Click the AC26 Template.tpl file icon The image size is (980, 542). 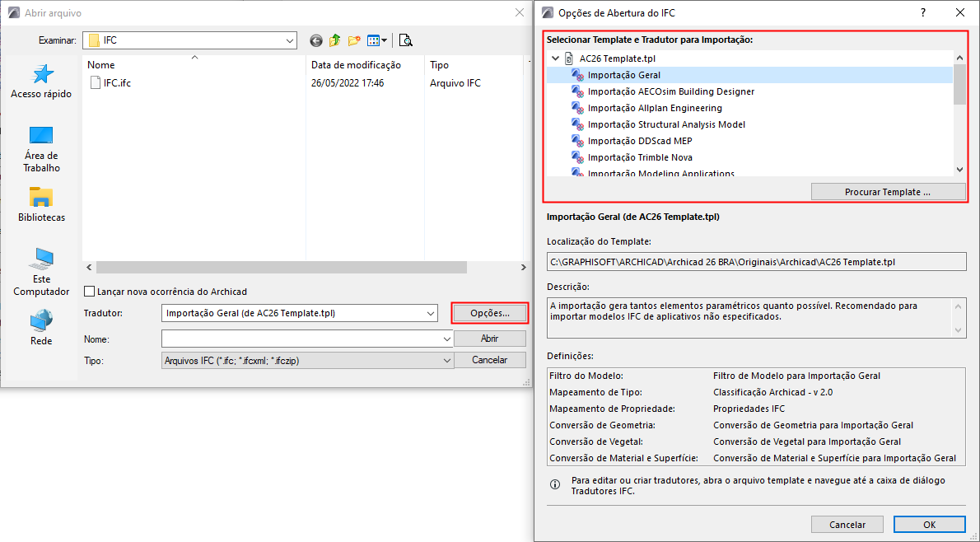coord(569,58)
